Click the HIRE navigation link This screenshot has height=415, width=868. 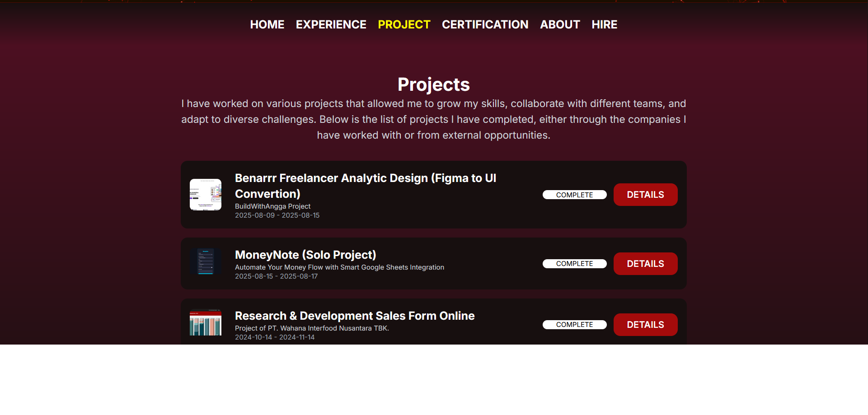pyautogui.click(x=604, y=24)
